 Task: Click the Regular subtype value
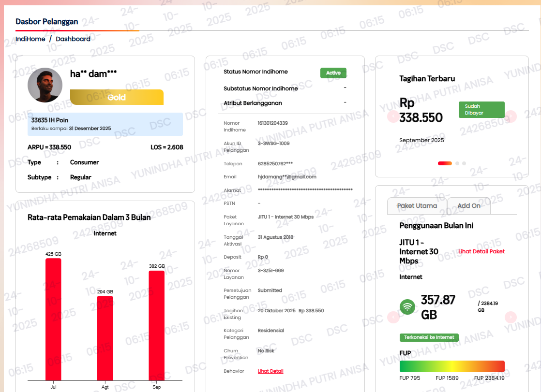(x=81, y=177)
